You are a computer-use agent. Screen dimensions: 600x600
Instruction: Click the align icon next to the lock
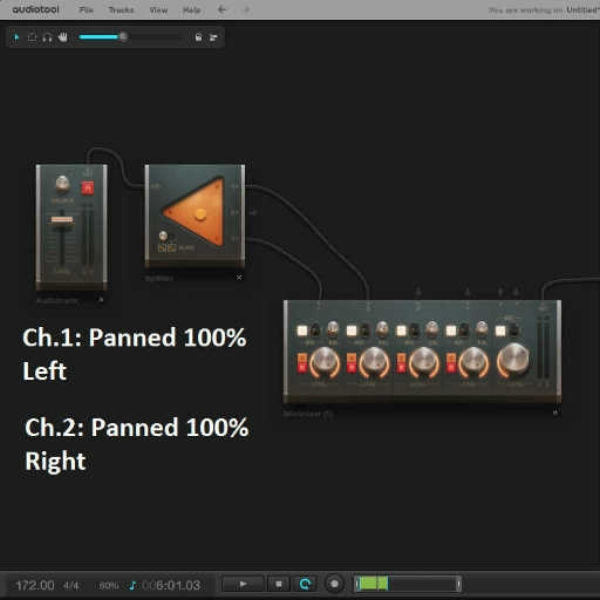point(214,37)
